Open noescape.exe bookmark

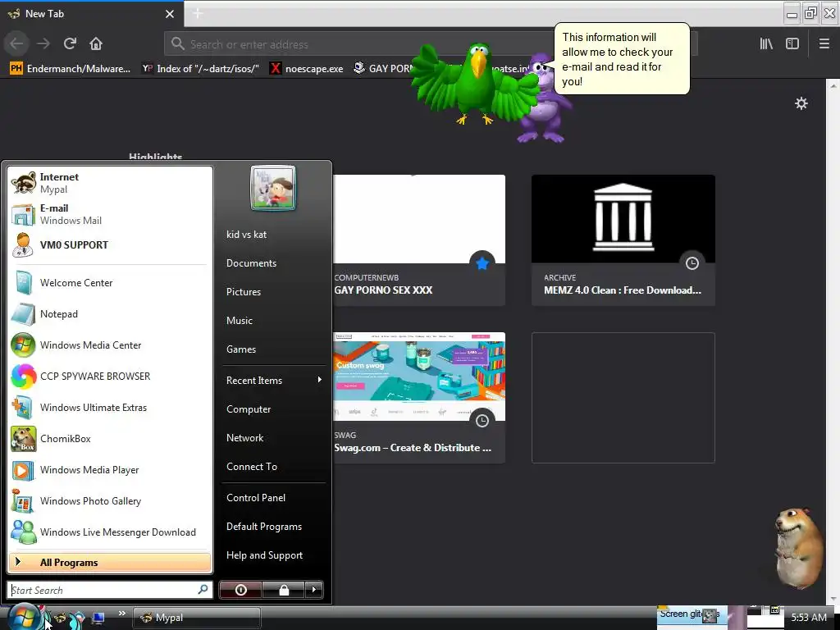click(x=307, y=69)
